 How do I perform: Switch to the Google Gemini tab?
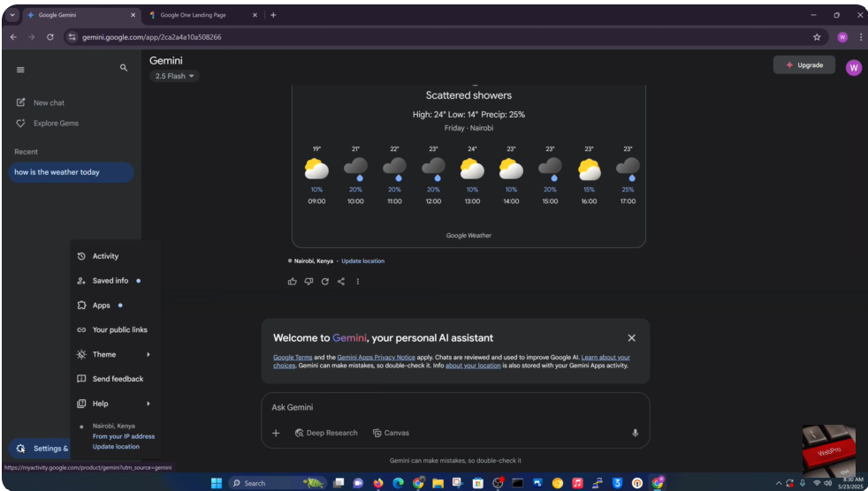(x=80, y=16)
